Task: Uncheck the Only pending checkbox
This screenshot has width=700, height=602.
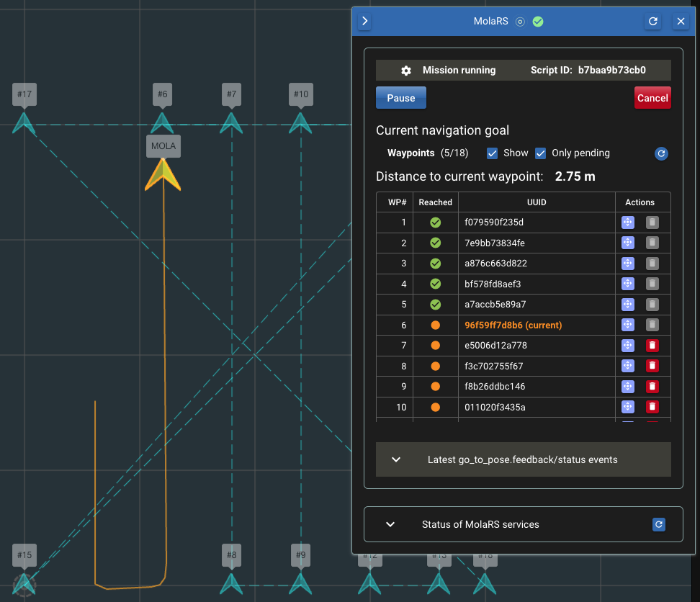Action: [x=541, y=153]
